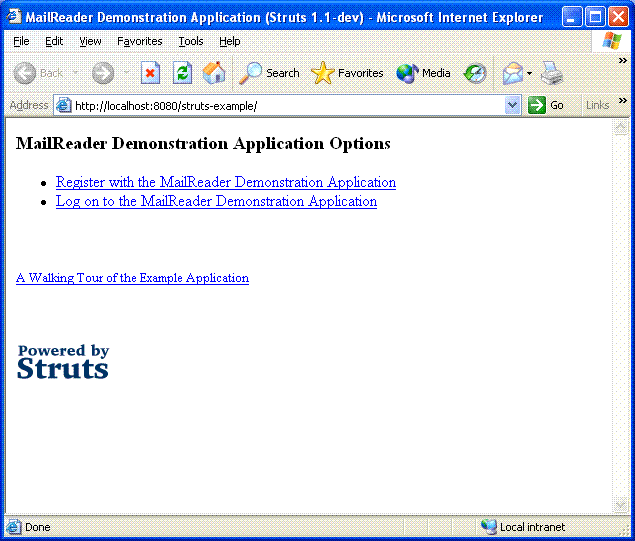Click the green Go arrow button
Viewport: 635px width, 541px height.
[537, 105]
